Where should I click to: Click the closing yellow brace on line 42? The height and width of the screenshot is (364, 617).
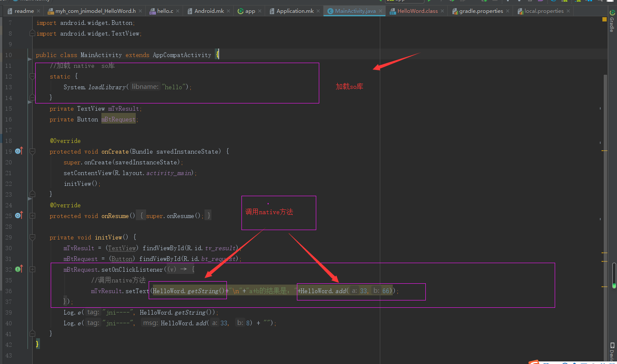coord(38,343)
